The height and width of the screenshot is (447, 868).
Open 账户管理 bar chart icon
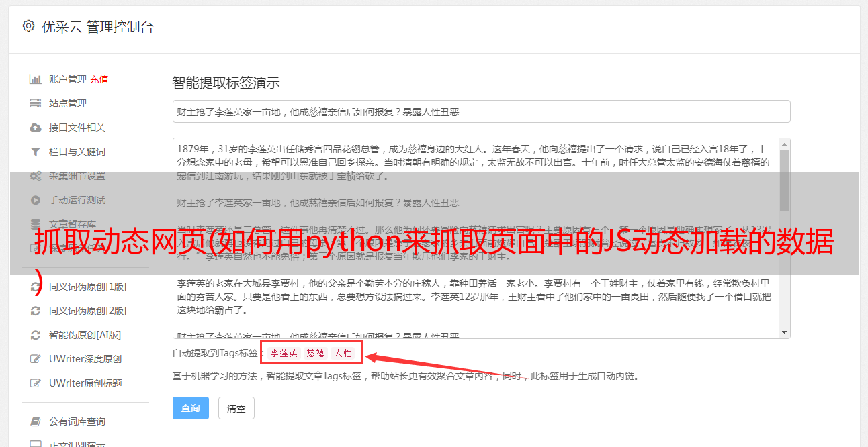click(35, 79)
